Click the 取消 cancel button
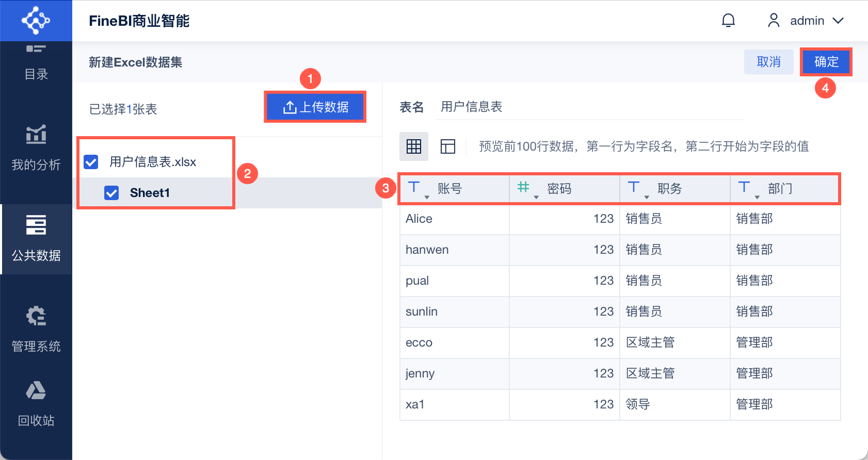The height and width of the screenshot is (460, 868). tap(768, 62)
